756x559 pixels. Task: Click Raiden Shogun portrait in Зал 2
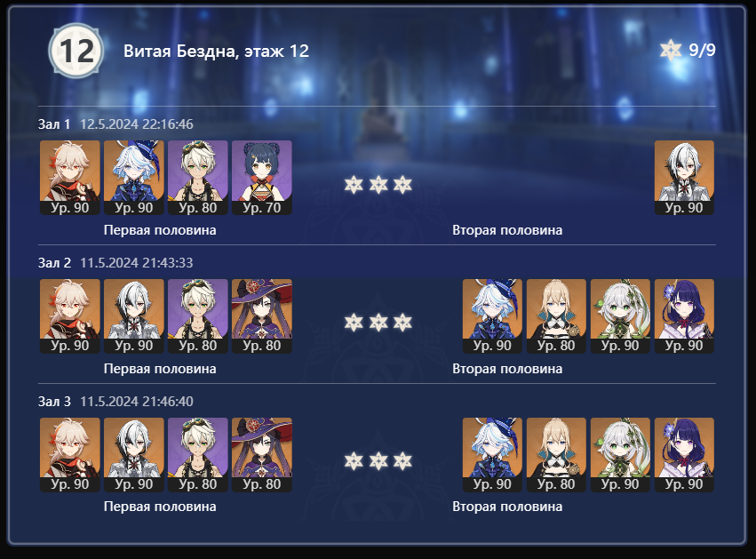(x=684, y=315)
